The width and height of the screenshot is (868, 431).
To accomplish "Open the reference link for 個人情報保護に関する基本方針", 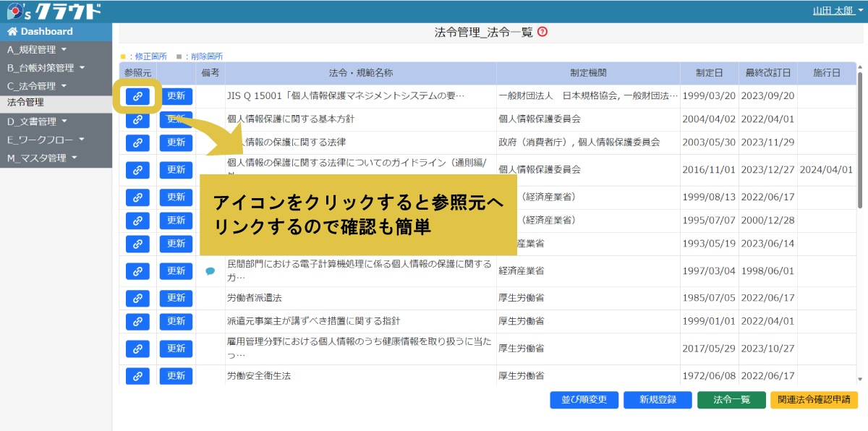I will point(137,119).
